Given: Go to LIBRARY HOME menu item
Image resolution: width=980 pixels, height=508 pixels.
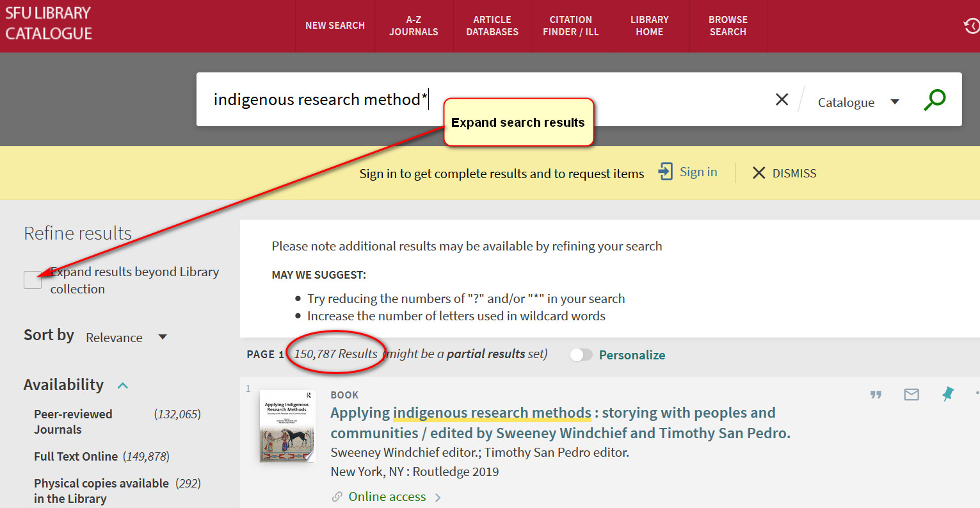Looking at the screenshot, I should [649, 26].
